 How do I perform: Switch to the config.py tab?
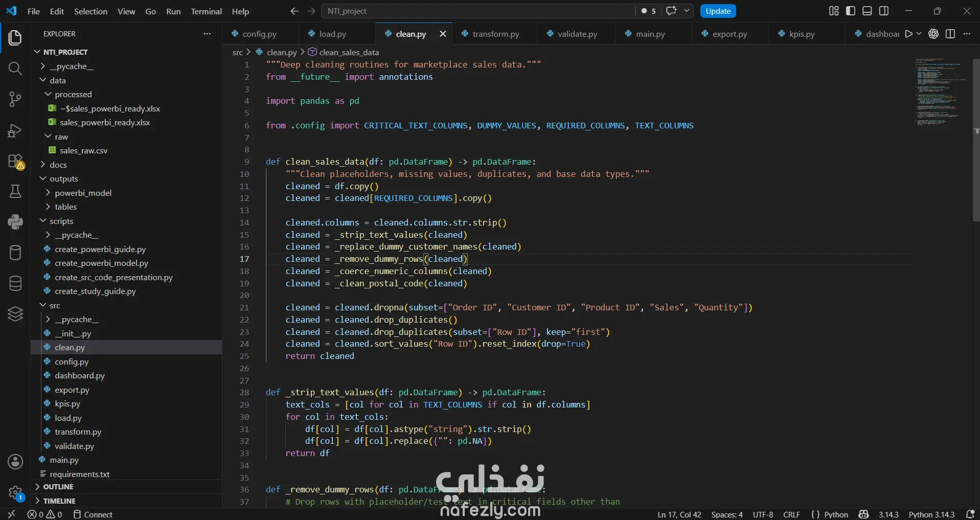pyautogui.click(x=259, y=34)
